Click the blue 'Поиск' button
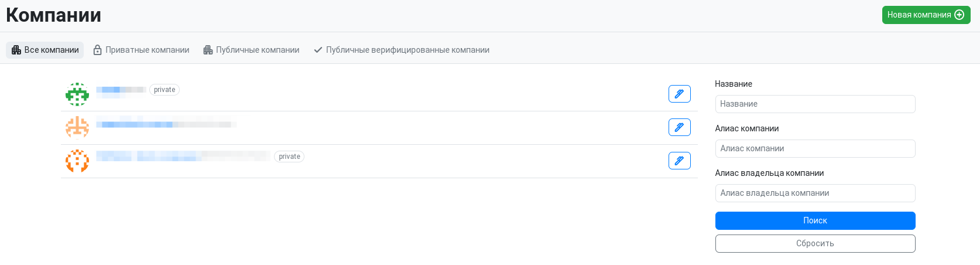980x265 pixels. [x=815, y=220]
